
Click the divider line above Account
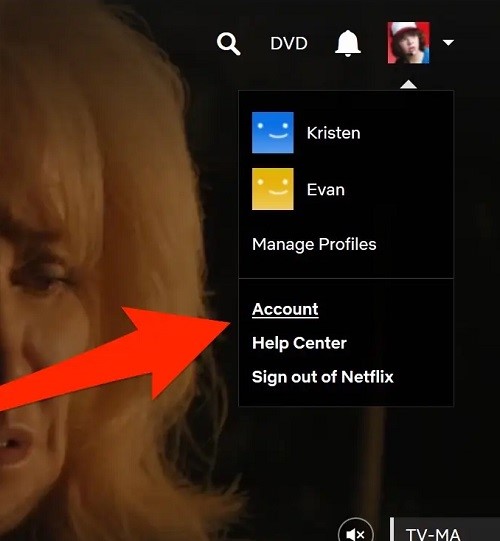346,278
